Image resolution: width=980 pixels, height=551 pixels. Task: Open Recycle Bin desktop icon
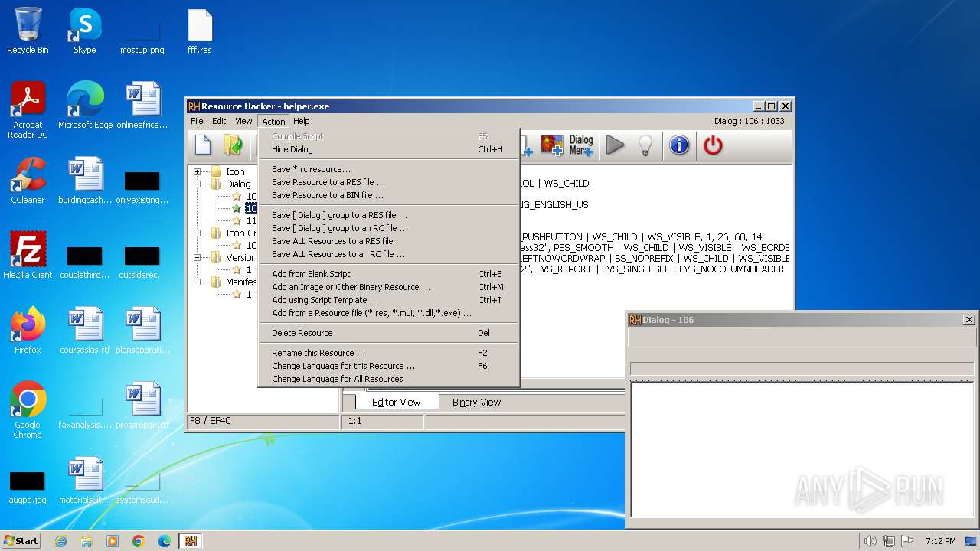28,31
